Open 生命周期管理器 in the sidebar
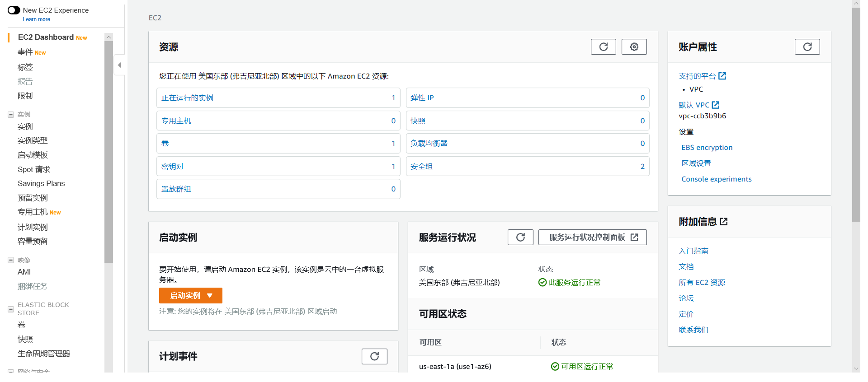The height and width of the screenshot is (382, 868). coord(44,354)
